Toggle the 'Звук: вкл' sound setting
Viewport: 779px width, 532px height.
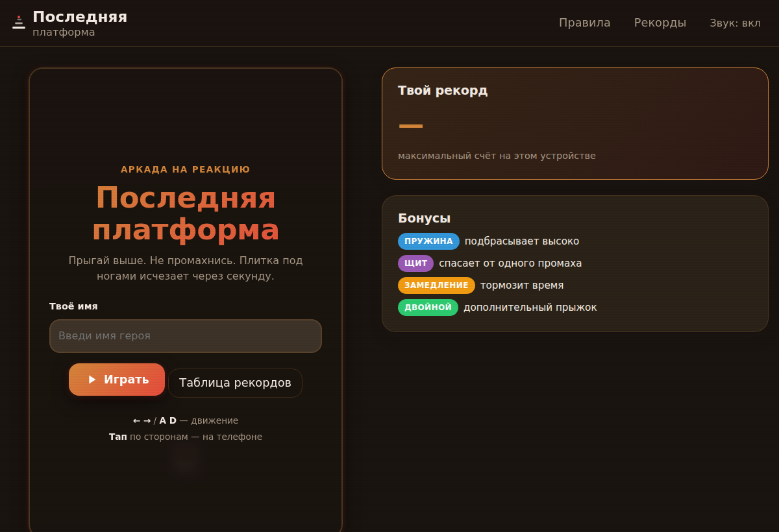click(x=735, y=23)
